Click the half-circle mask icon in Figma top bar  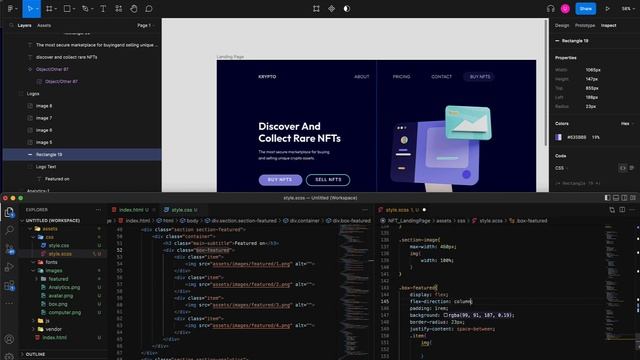tap(347, 9)
